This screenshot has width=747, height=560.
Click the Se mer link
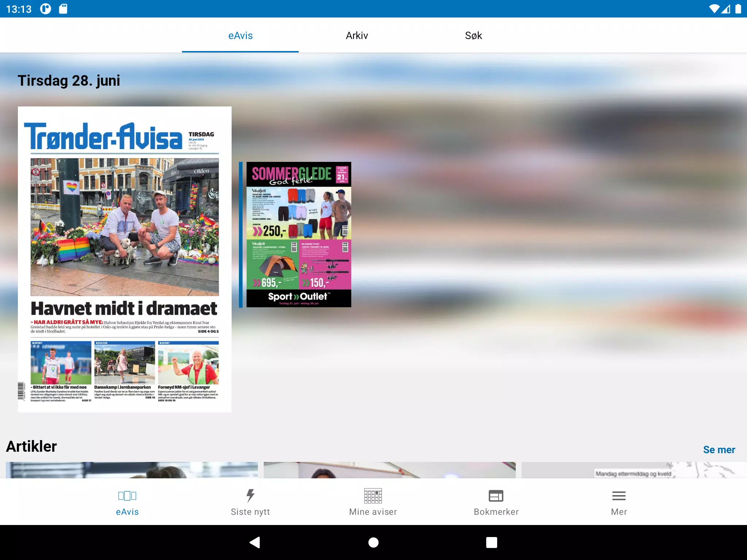tap(719, 450)
